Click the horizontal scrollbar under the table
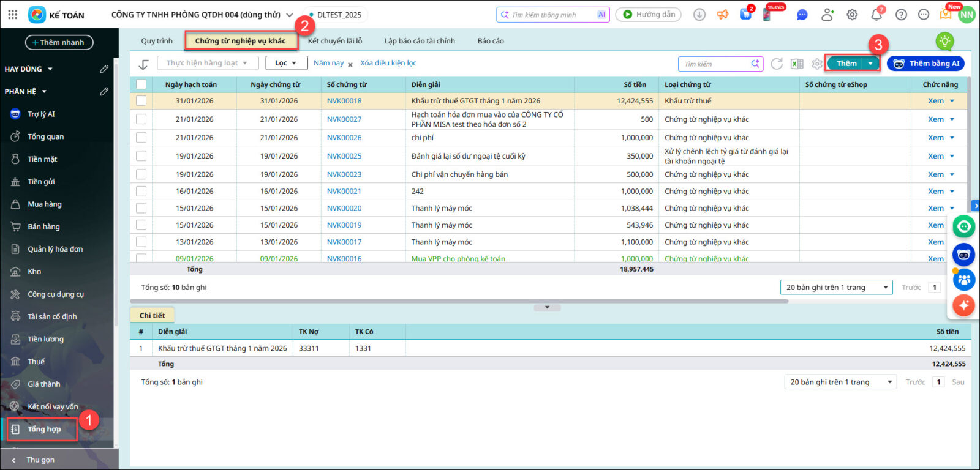Viewport: 980px width, 470px height. 459,301
